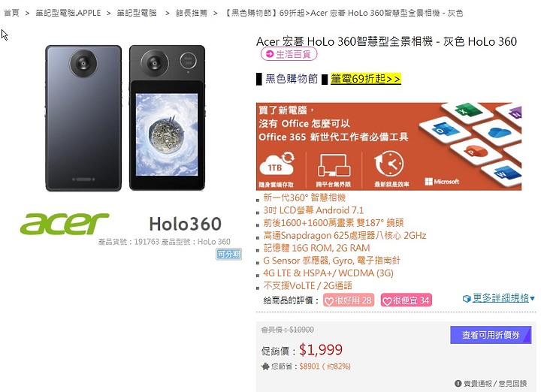Click the 1TB cloud storage icon in banner
541x392 pixels.
tap(277, 164)
